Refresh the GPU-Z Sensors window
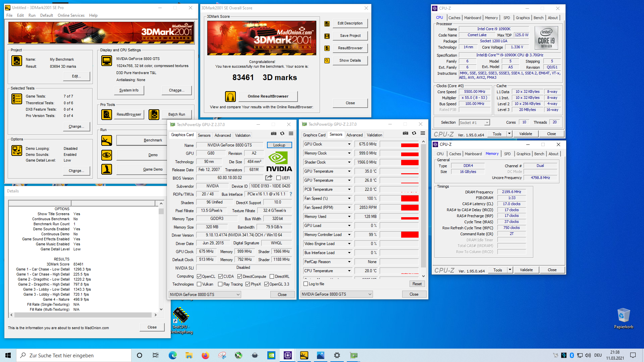The height and width of the screenshot is (362, 644). coord(414,133)
